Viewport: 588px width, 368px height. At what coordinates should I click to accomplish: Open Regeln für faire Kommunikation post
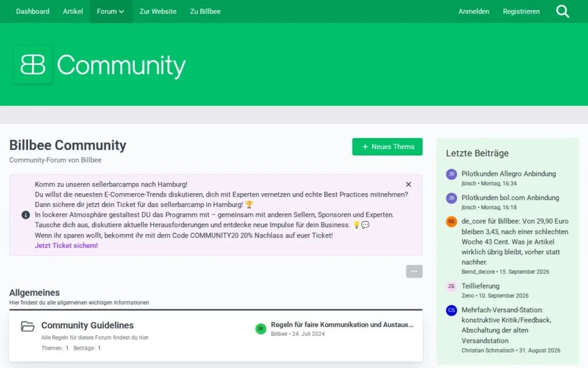pos(342,325)
